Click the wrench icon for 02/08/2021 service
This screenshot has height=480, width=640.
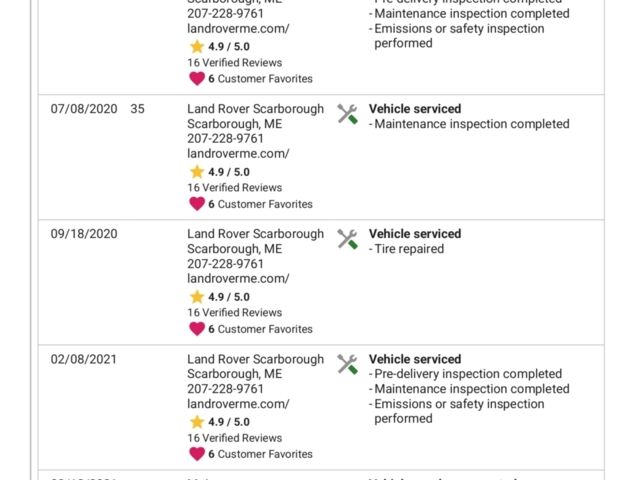point(347,364)
